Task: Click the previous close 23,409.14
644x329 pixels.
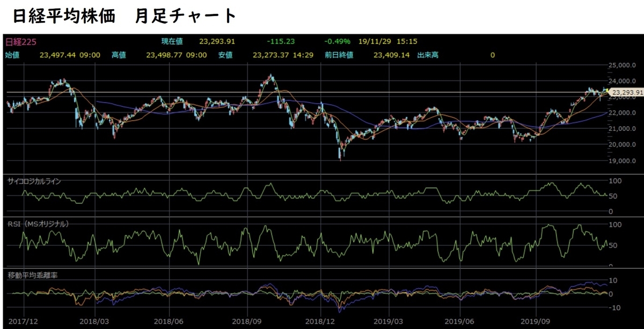Action: [x=392, y=55]
